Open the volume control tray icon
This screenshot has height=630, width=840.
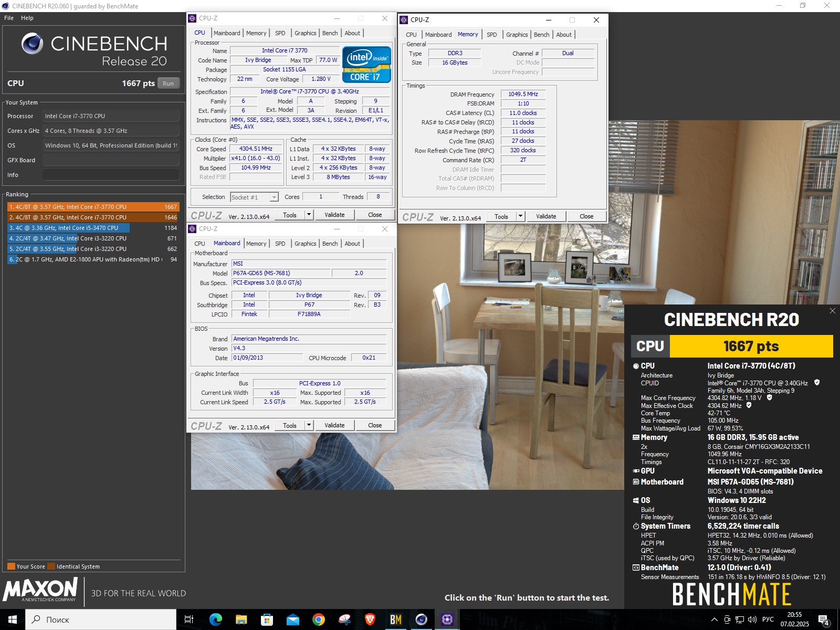tap(752, 619)
